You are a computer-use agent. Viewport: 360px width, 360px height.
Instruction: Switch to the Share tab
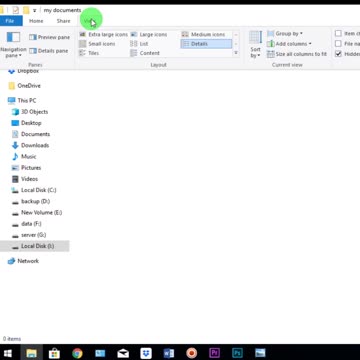click(63, 21)
